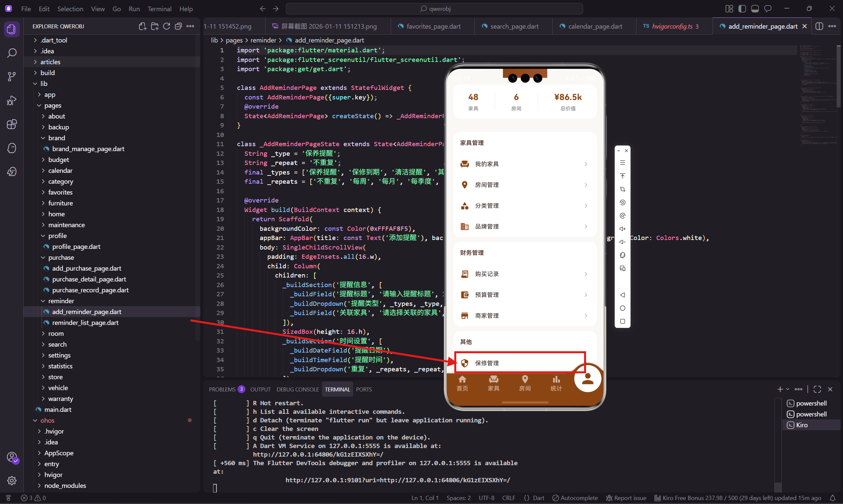Close the add_reminder_page.dart tab
This screenshot has height=504, width=843.
pos(804,26)
